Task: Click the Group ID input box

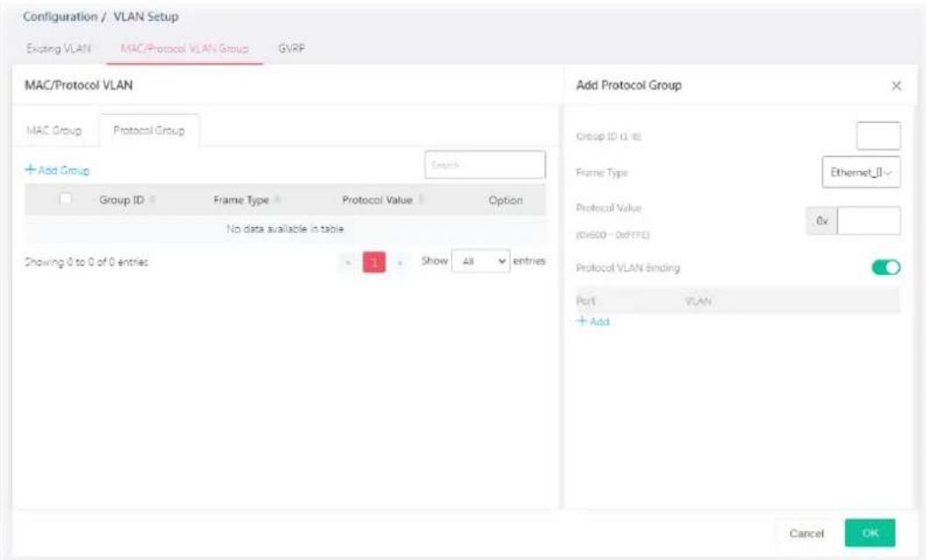Action: 878,136
